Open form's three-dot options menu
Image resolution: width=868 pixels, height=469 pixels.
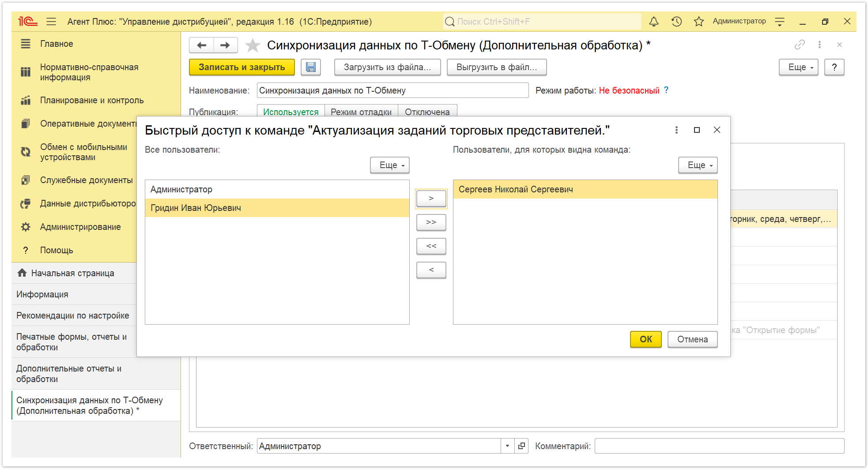tap(819, 45)
